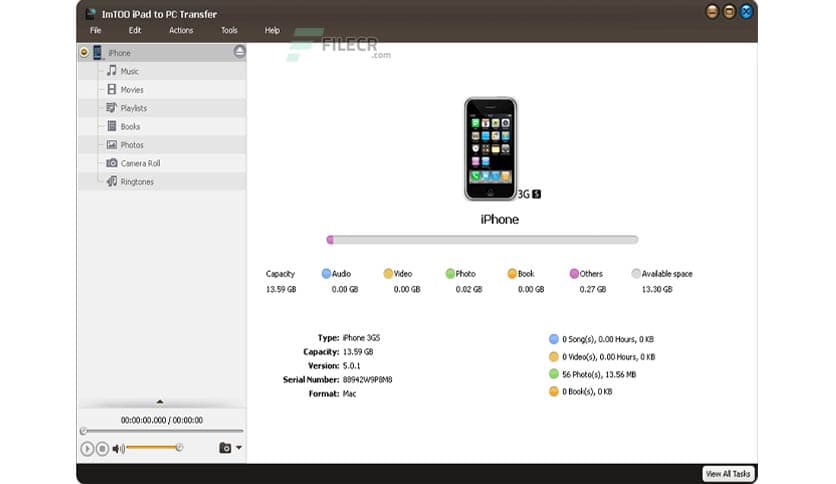Viewport: 836px width, 484px height.
Task: Click the gray Available space dot
Action: coord(636,273)
